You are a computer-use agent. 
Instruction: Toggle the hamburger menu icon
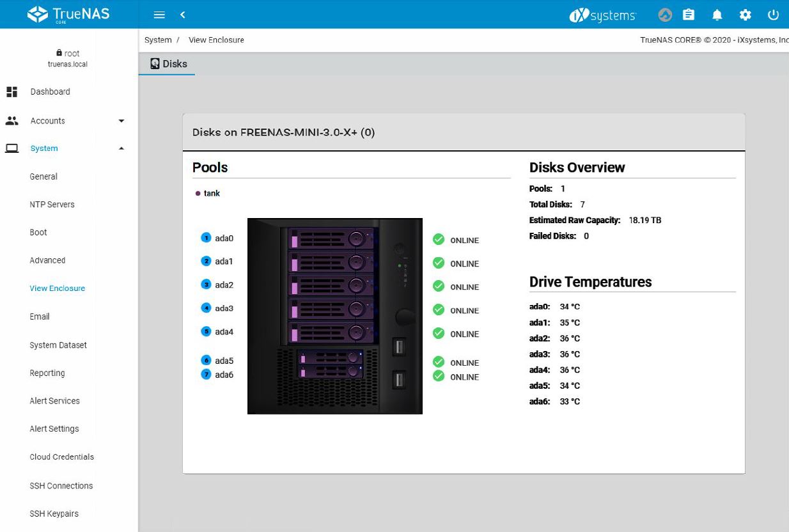pos(159,15)
